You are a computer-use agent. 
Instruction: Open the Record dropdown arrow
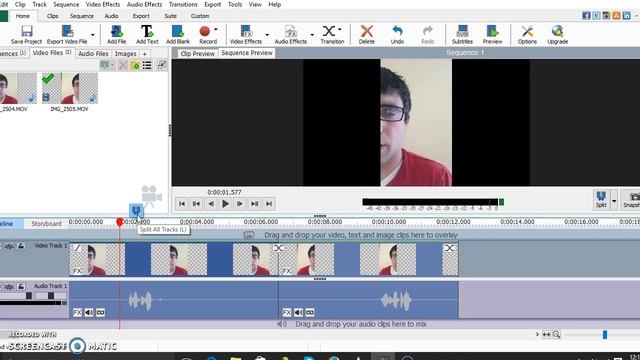216,30
